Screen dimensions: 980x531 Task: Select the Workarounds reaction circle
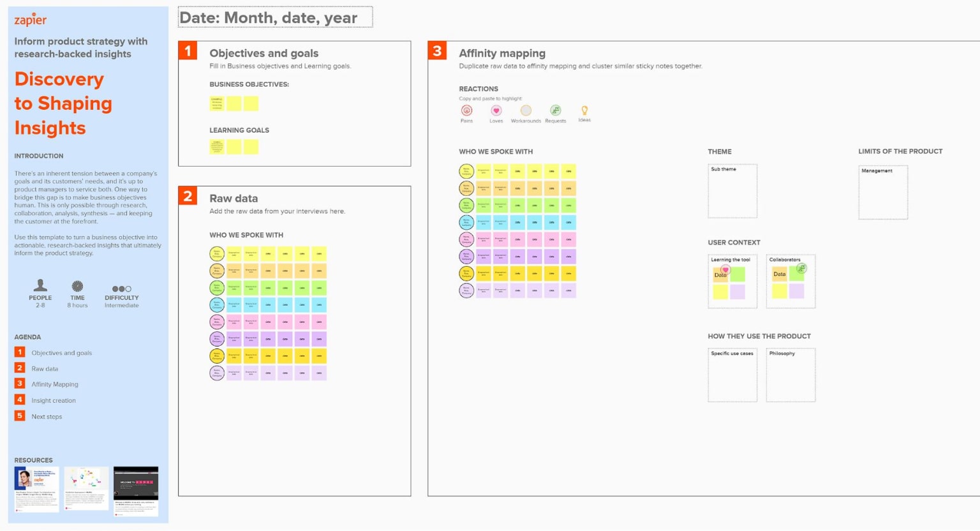[x=525, y=111]
